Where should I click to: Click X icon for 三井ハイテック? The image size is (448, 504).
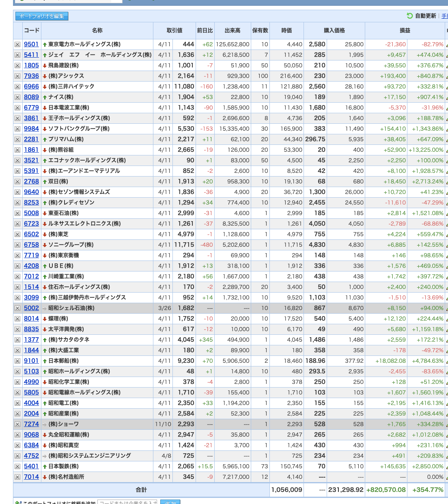[17, 86]
